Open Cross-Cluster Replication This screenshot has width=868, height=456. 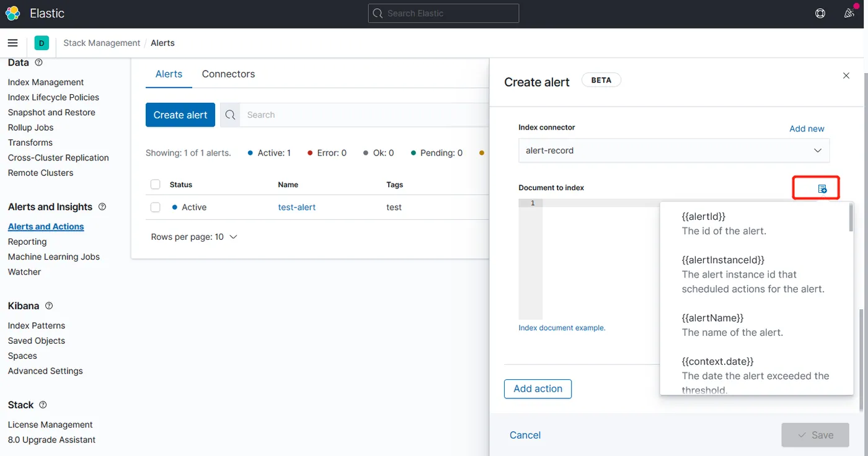[x=58, y=157]
